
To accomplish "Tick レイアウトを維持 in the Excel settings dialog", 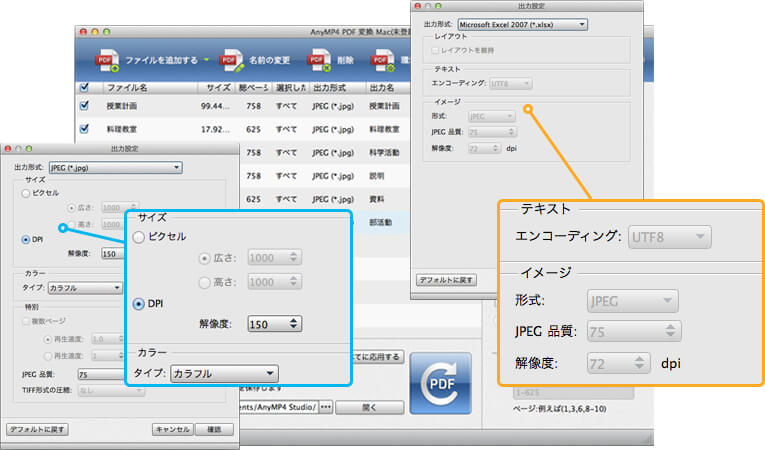I will pyautogui.click(x=435, y=50).
